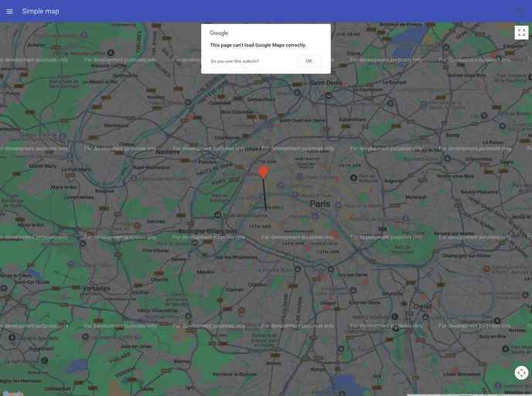Select the Place de la Bastille icon
Screen dimensions: 532x396
338,206
